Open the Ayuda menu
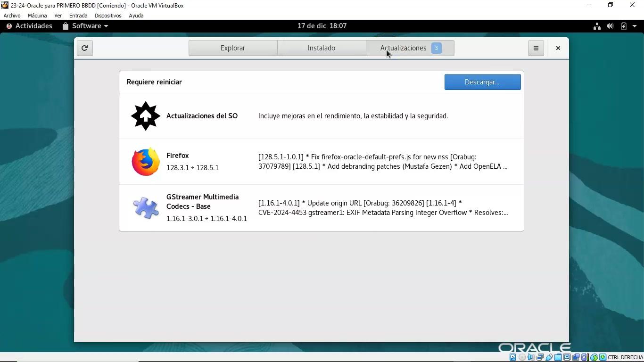 point(136,16)
